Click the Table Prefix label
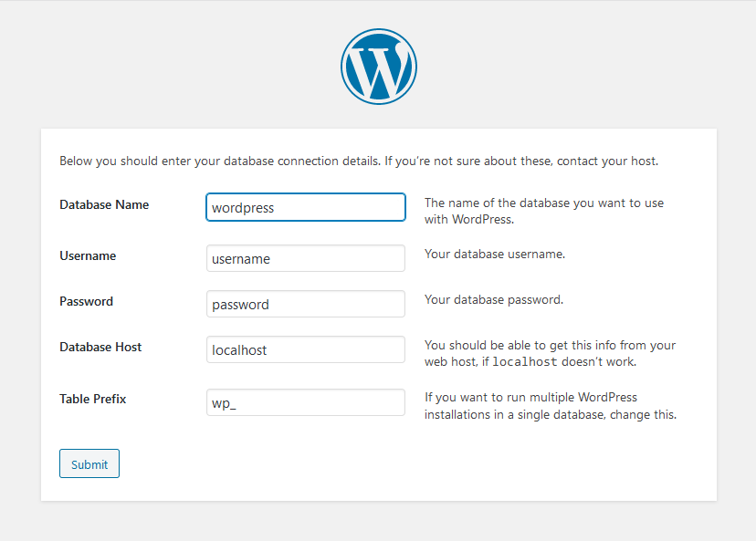This screenshot has height=541, width=756. (x=92, y=400)
